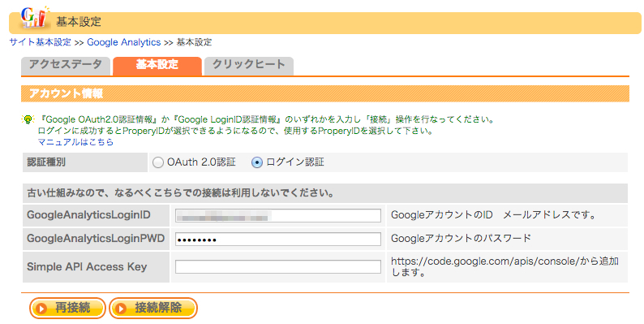Click the GoogleアカウントのID メールアドレス description

point(493,215)
